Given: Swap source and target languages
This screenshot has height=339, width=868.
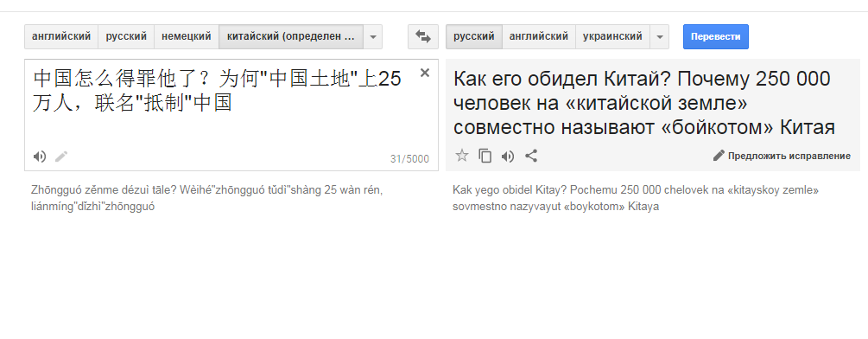Looking at the screenshot, I should coord(423,37).
